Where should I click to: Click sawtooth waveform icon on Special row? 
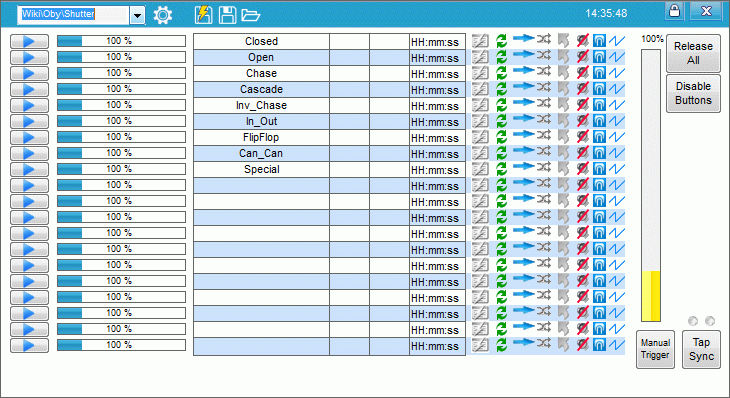pos(617,169)
